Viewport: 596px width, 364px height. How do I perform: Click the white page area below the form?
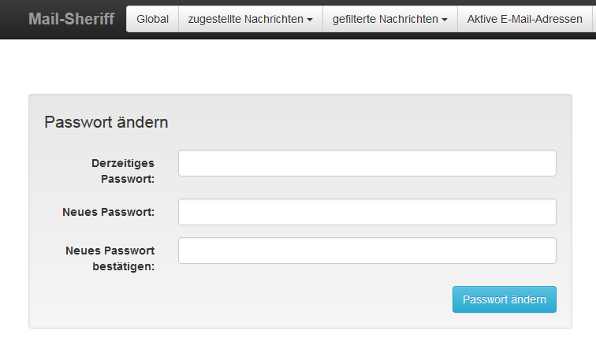[x=298, y=347]
